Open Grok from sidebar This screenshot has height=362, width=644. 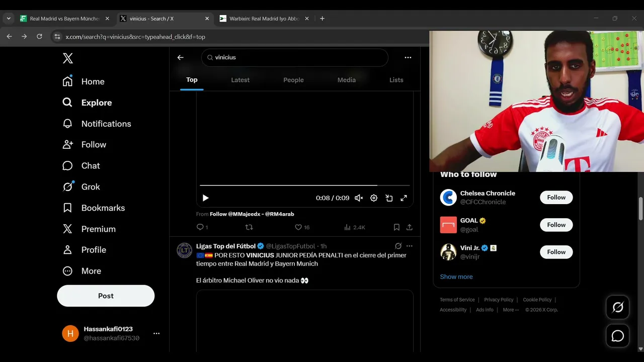coord(81,187)
